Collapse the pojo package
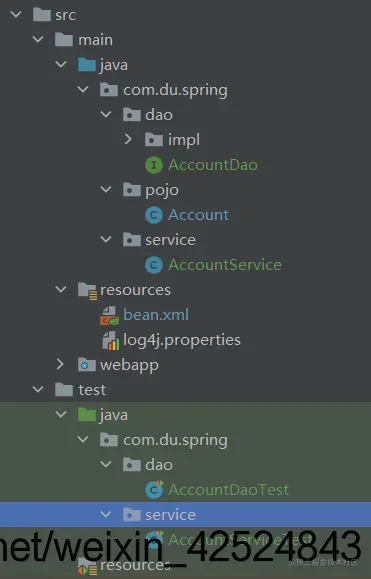Screen dimensions: 371x579 coord(106,189)
